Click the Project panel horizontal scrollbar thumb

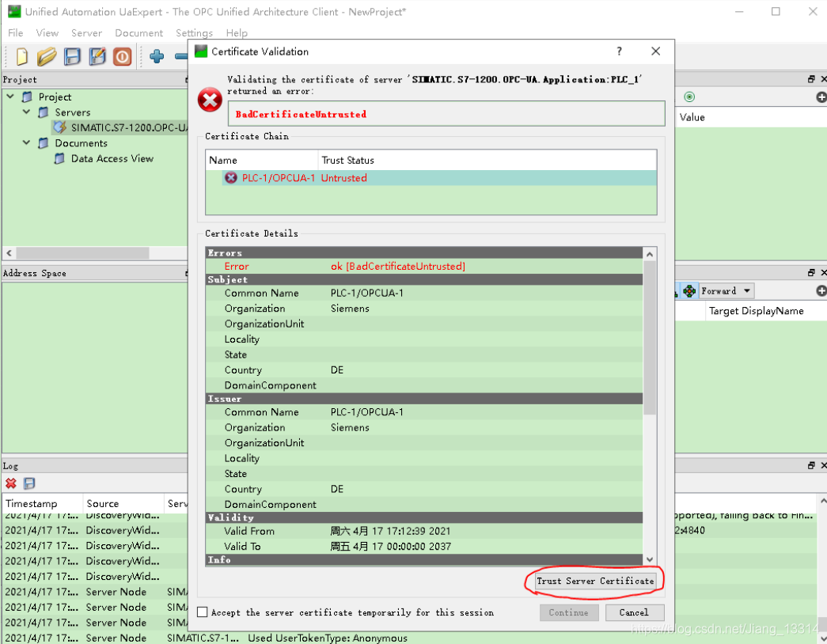click(x=82, y=253)
